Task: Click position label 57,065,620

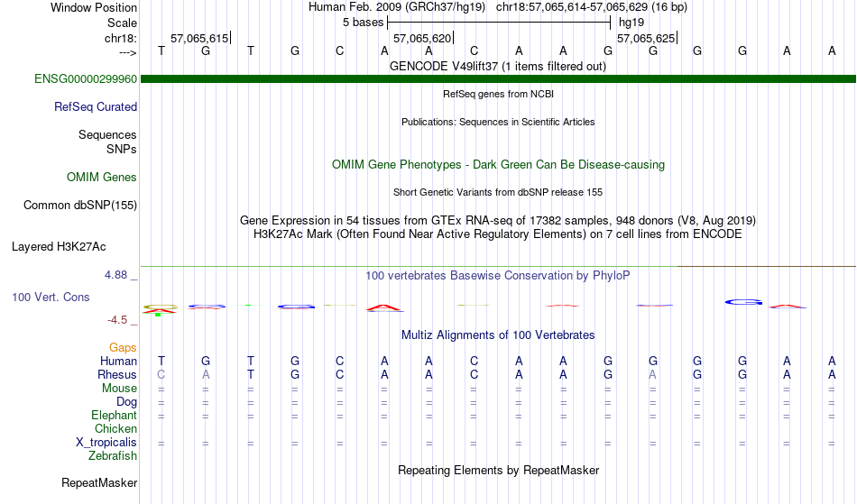Action: 422,38
